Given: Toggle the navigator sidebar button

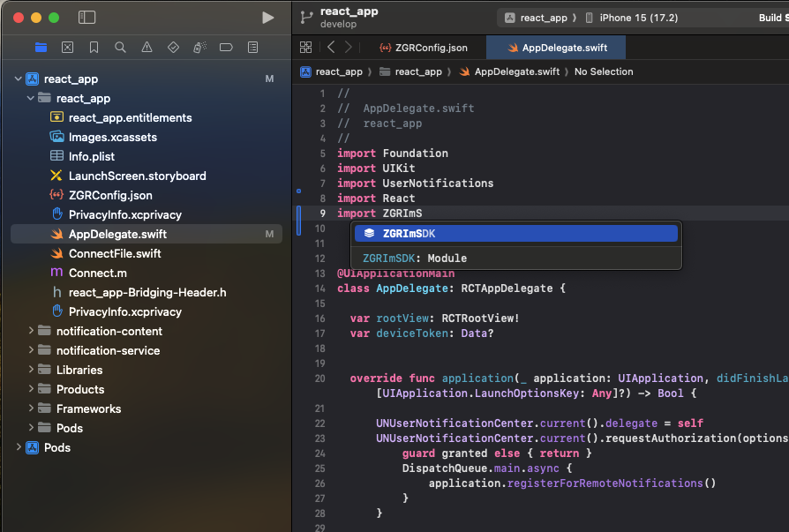Looking at the screenshot, I should [87, 18].
